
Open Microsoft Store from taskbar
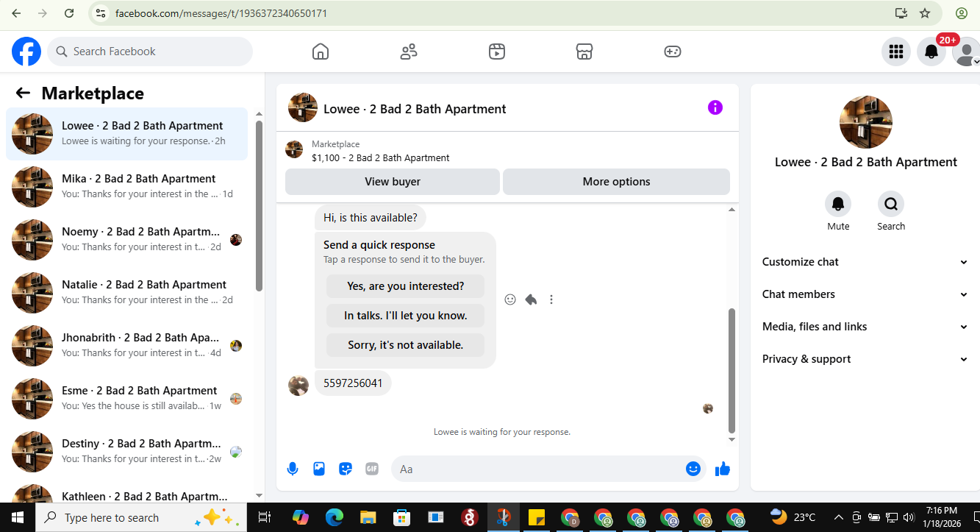[x=401, y=517]
